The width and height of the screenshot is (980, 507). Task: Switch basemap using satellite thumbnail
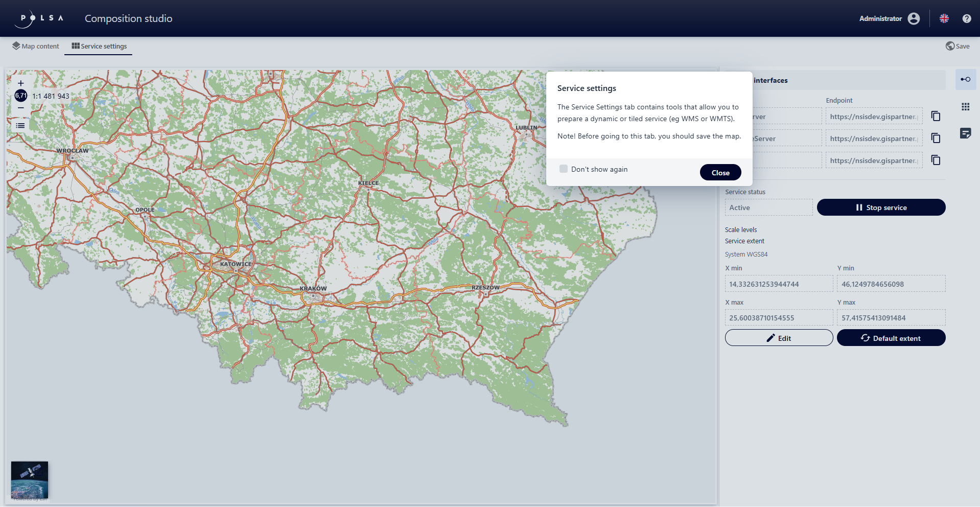[30, 480]
